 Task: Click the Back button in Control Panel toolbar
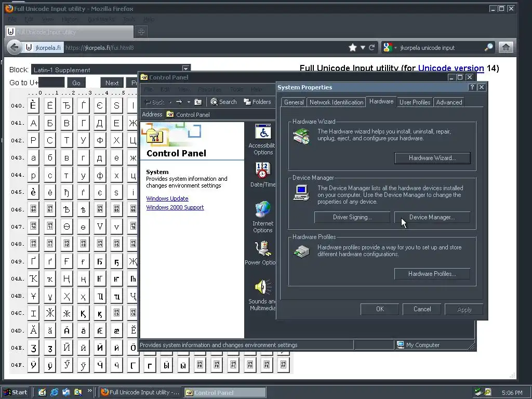[155, 102]
